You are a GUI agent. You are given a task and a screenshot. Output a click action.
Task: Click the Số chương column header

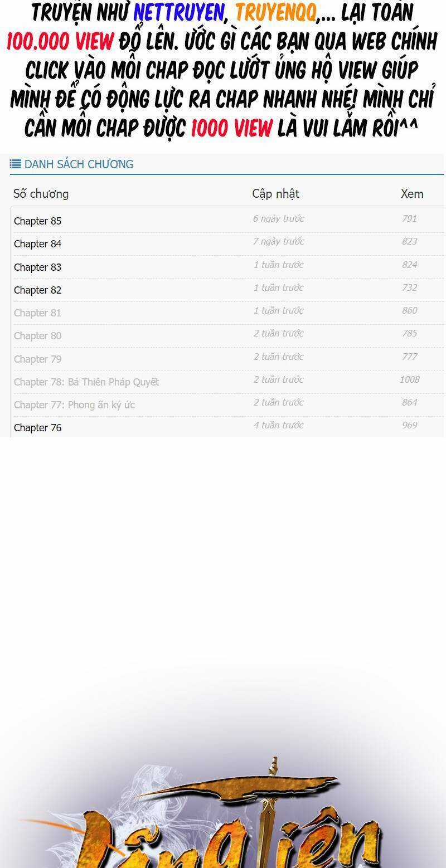coord(41,194)
